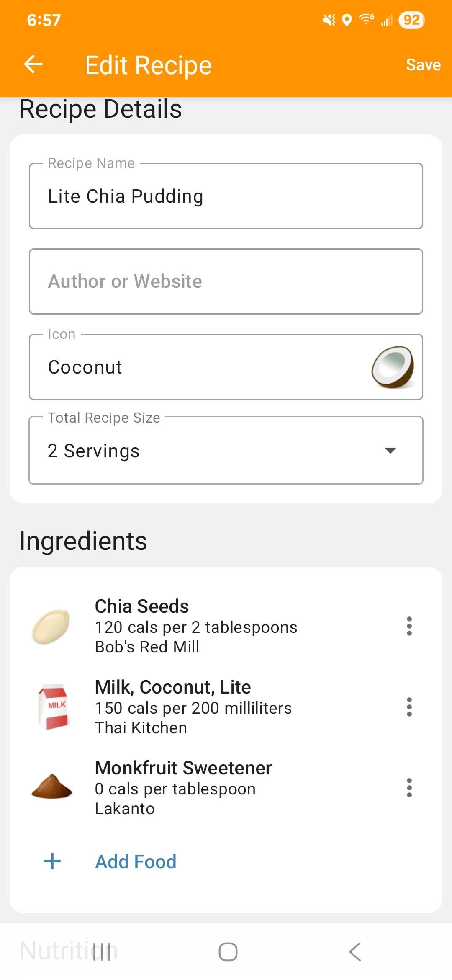Expand the Total Recipe Size dropdown
The image size is (452, 980).
(226, 451)
